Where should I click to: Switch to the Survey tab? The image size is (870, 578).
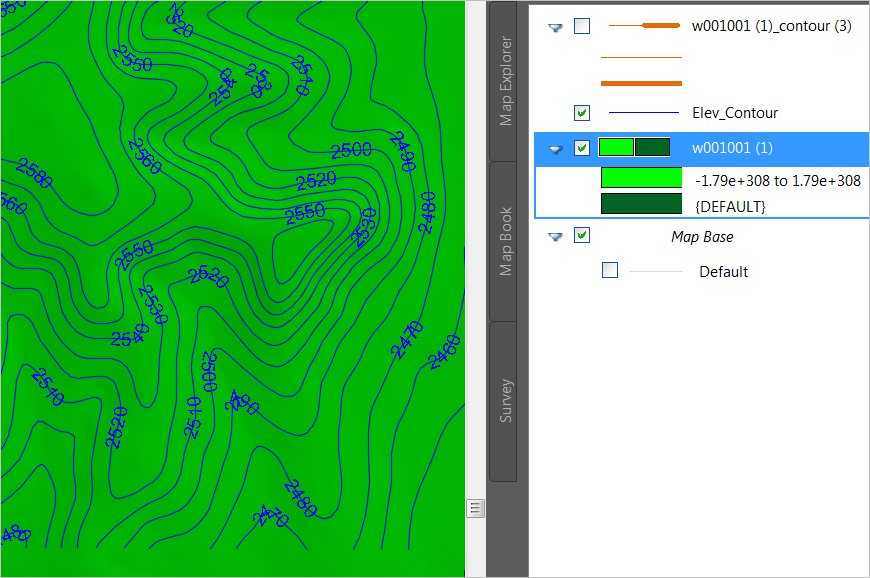point(504,398)
